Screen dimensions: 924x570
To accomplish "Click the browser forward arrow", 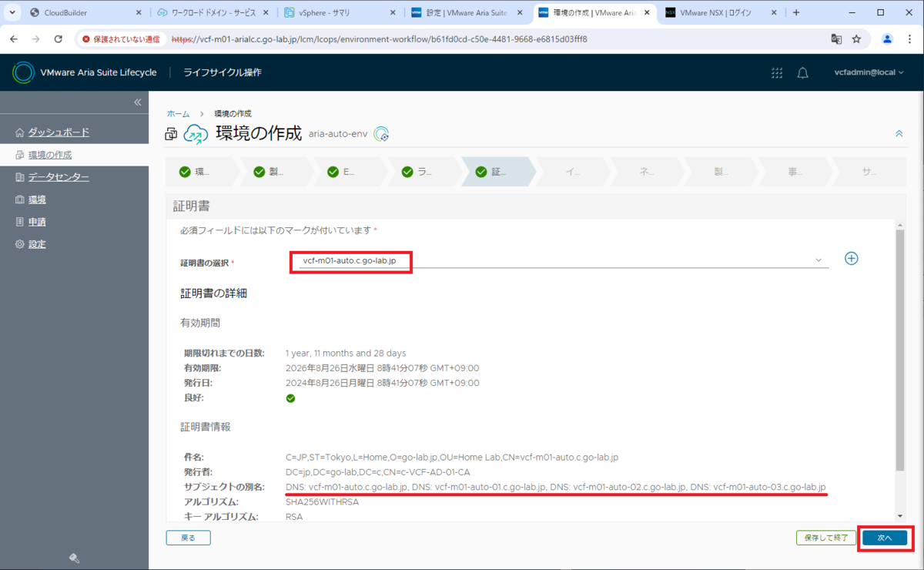I will 36,39.
